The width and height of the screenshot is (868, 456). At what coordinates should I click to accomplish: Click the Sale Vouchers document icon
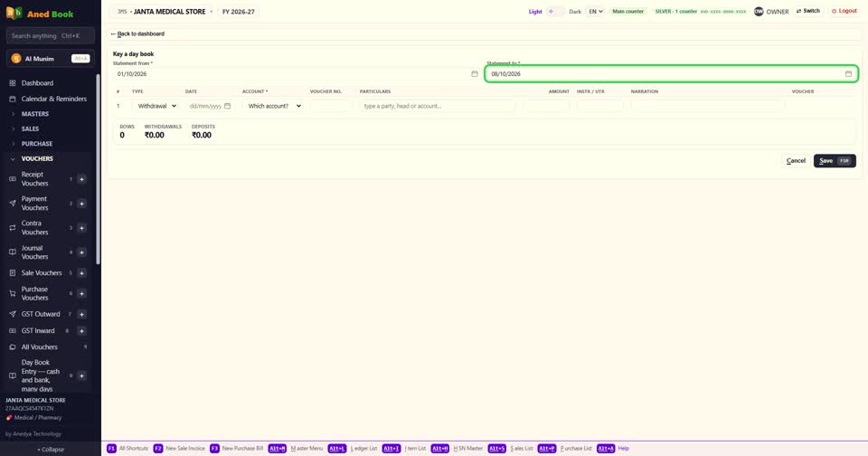click(x=12, y=272)
